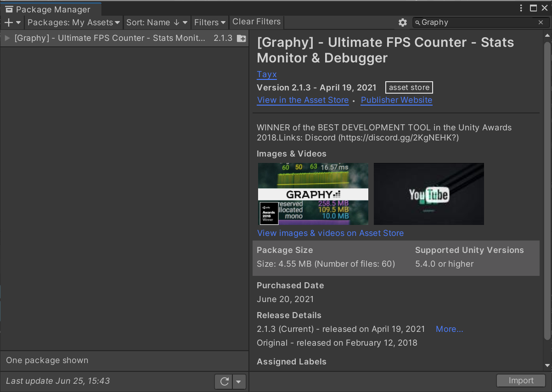Click the '2.1.3' version in the package list
This screenshot has width=552, height=392.
pos(223,38)
